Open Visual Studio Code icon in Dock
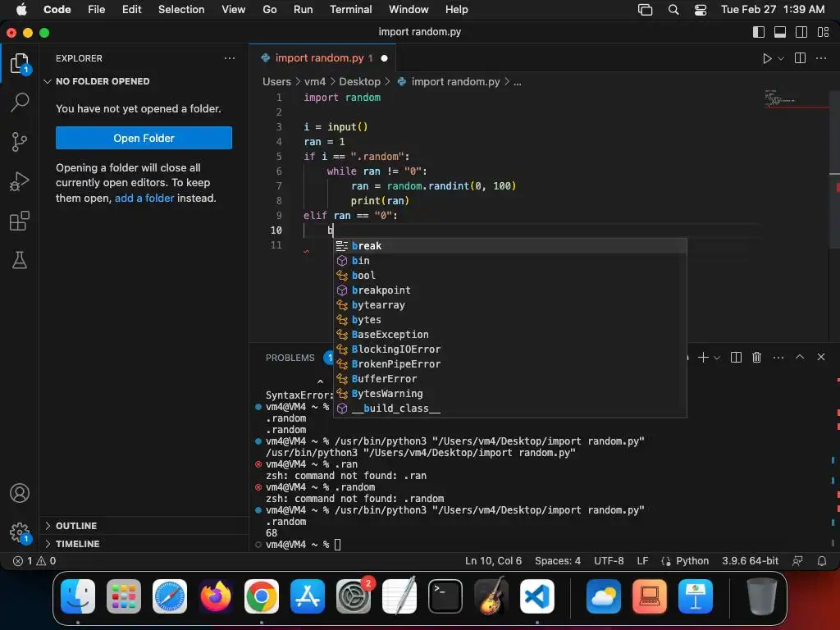 pos(537,596)
